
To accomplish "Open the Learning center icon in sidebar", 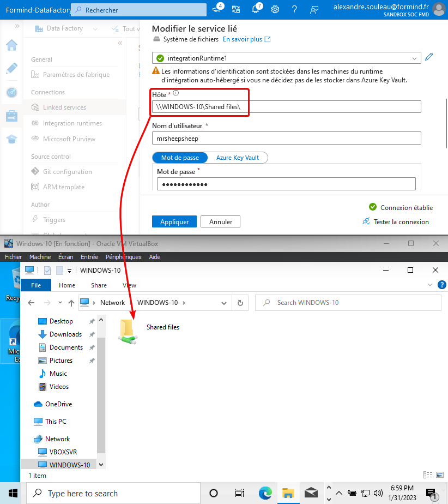I will tap(11, 139).
